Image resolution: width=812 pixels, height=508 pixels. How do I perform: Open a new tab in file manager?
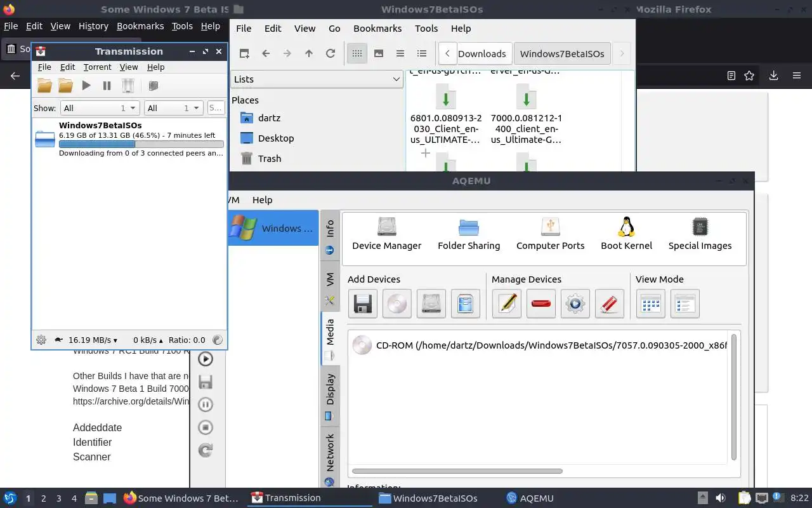tap(244, 53)
